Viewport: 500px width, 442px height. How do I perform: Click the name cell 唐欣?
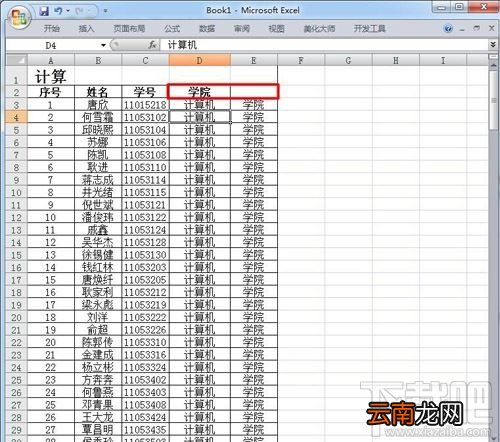[x=98, y=105]
